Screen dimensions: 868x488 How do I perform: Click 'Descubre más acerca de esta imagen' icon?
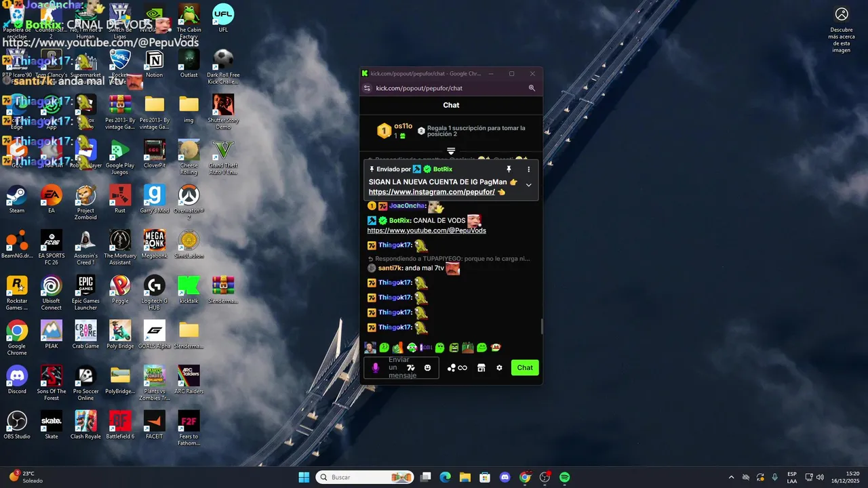point(842,30)
